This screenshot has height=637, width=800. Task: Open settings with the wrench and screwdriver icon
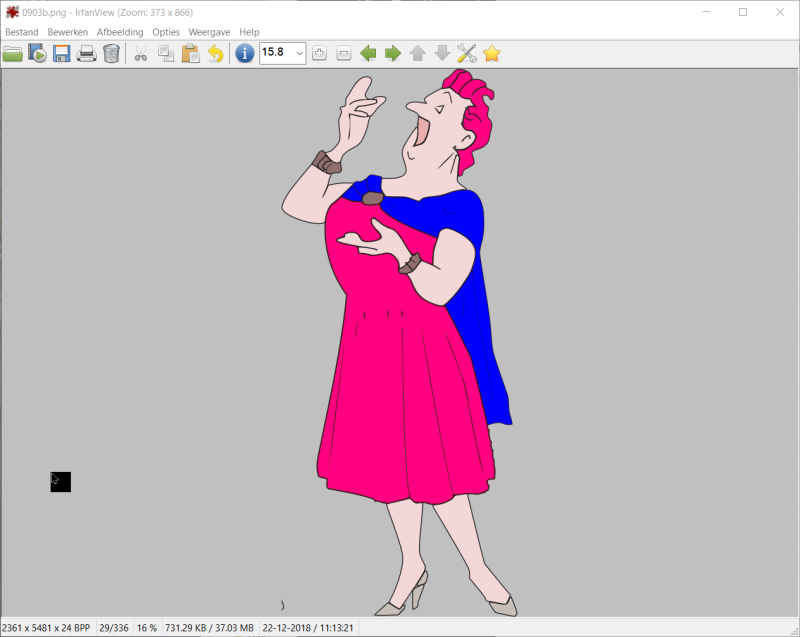(466, 54)
